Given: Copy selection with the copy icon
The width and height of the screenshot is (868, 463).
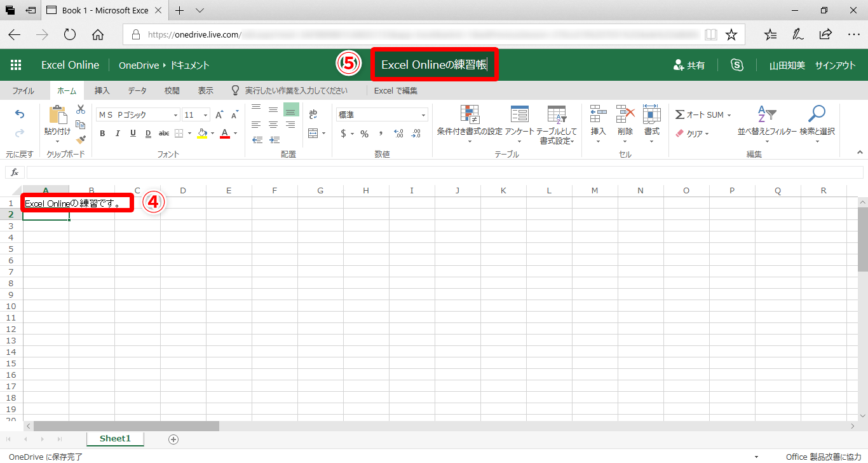Looking at the screenshot, I should [81, 124].
